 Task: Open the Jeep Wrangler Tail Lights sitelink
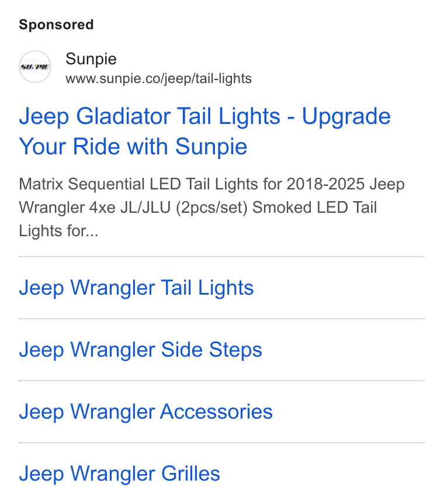tap(136, 287)
